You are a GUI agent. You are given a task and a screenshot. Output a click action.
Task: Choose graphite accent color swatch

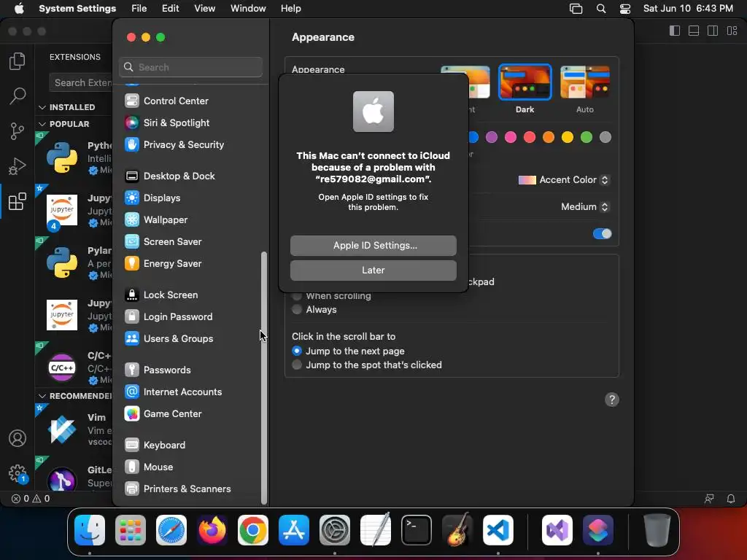point(605,138)
